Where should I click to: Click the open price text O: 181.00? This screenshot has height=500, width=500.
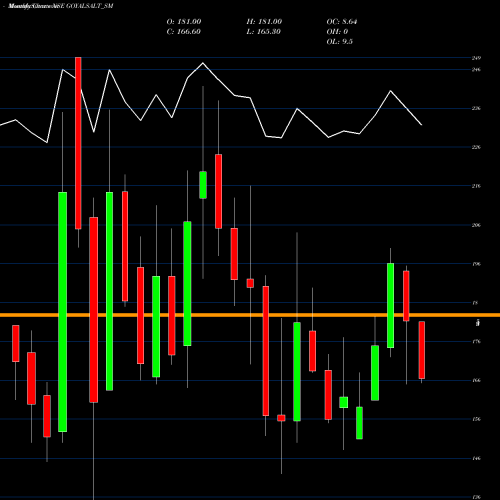(184, 22)
